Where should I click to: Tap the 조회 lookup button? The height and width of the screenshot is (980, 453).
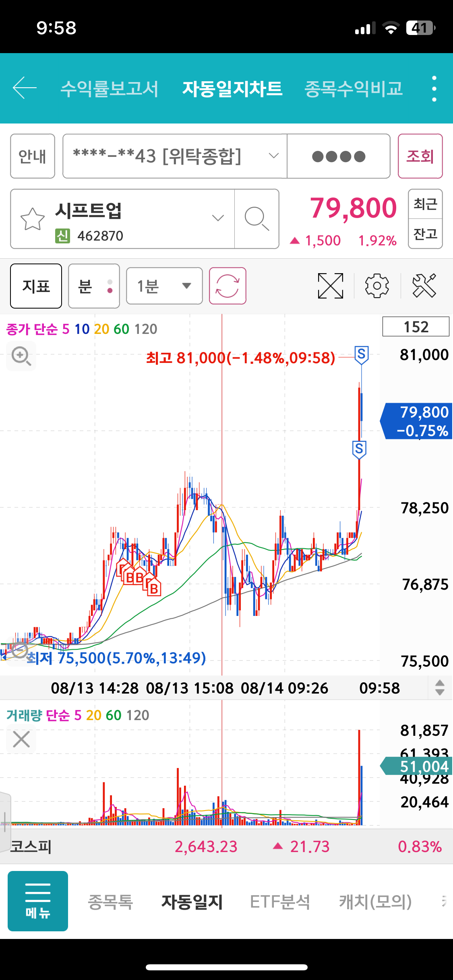click(x=420, y=156)
